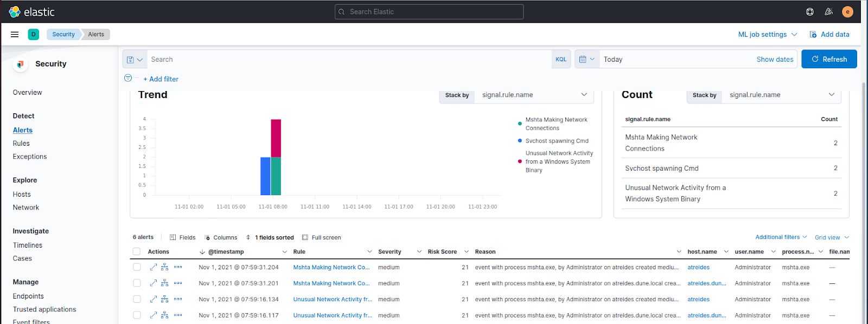Expand details for the first alert row
The width and height of the screenshot is (868, 324).
[154, 267]
